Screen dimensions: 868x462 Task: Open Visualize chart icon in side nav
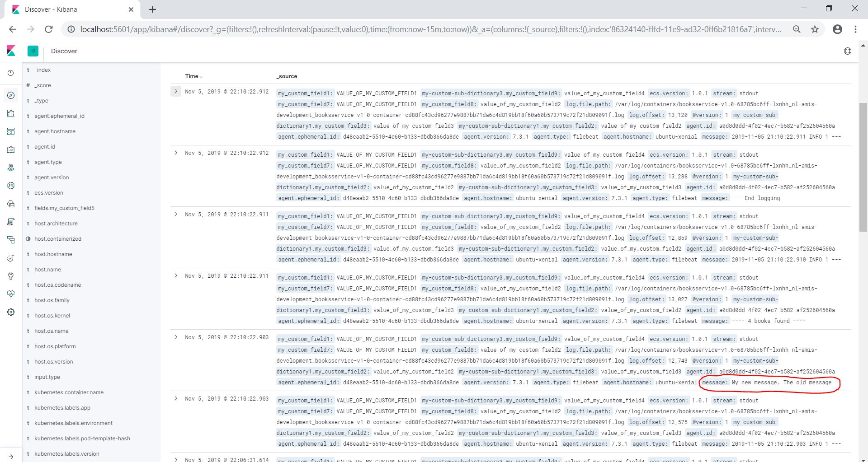click(11, 113)
